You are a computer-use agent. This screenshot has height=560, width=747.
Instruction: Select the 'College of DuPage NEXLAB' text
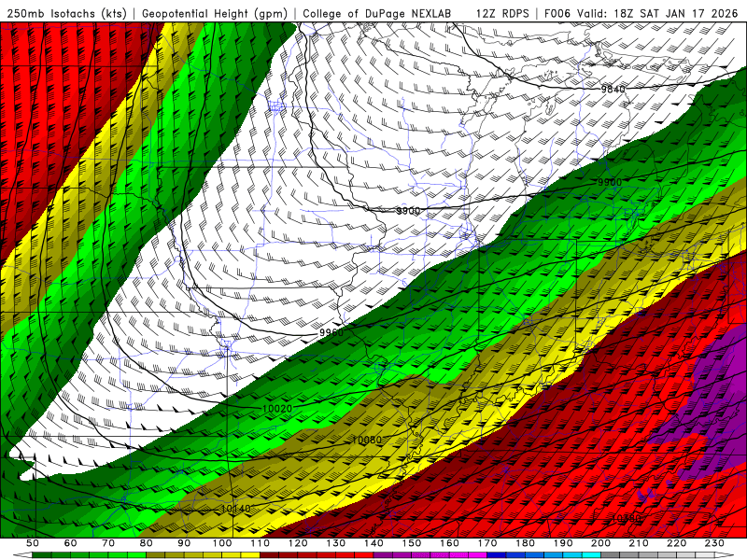pos(376,13)
